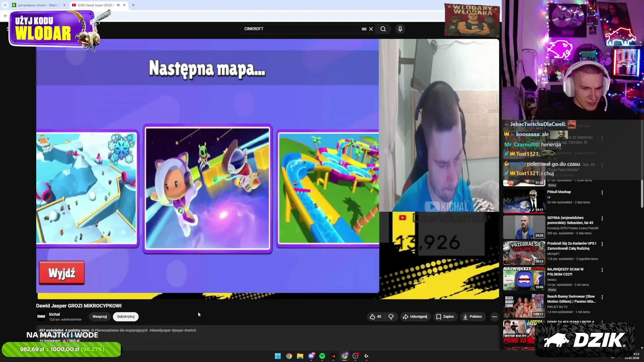Click the Wesprzyj button
The height and width of the screenshot is (362, 644).
(100, 316)
